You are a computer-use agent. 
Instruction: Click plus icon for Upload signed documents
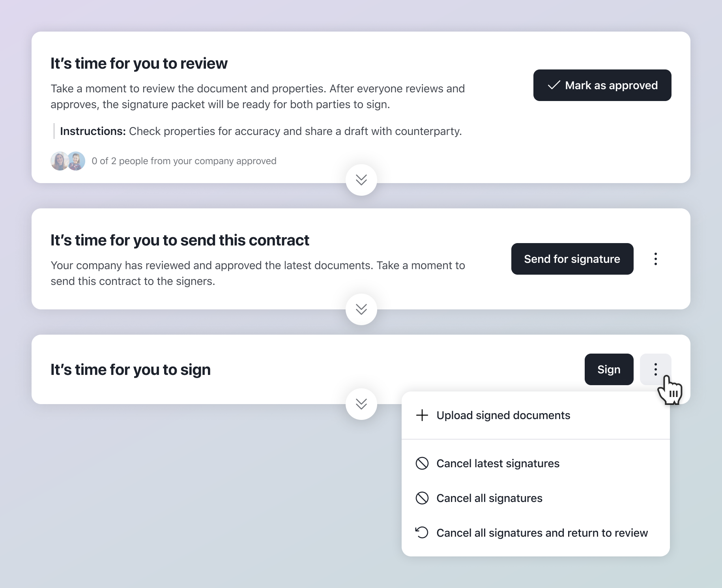422,415
